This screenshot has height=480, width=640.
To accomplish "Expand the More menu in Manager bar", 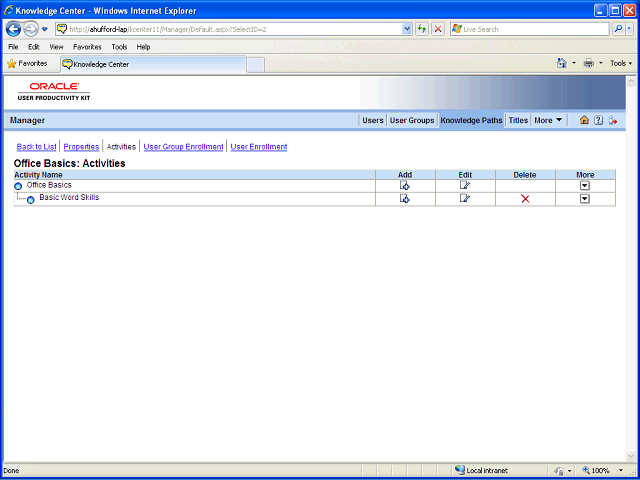I will [548, 120].
